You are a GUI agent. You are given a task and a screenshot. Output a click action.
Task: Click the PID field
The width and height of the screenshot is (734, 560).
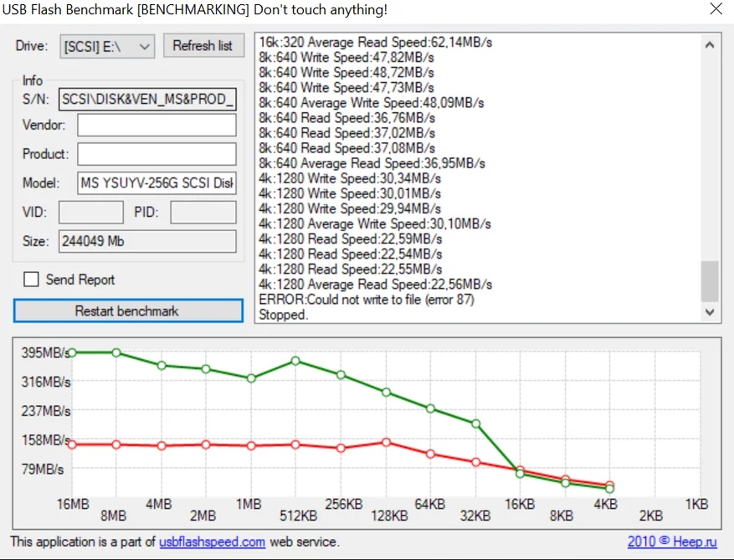203,212
